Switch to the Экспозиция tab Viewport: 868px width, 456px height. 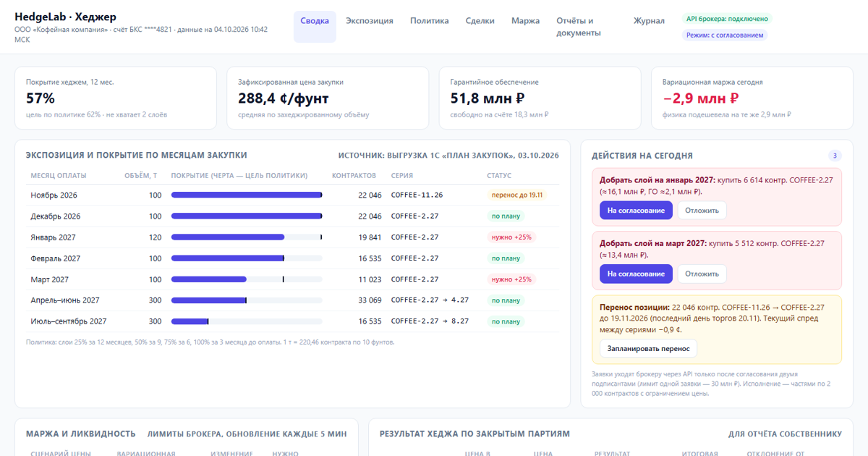[x=370, y=21]
